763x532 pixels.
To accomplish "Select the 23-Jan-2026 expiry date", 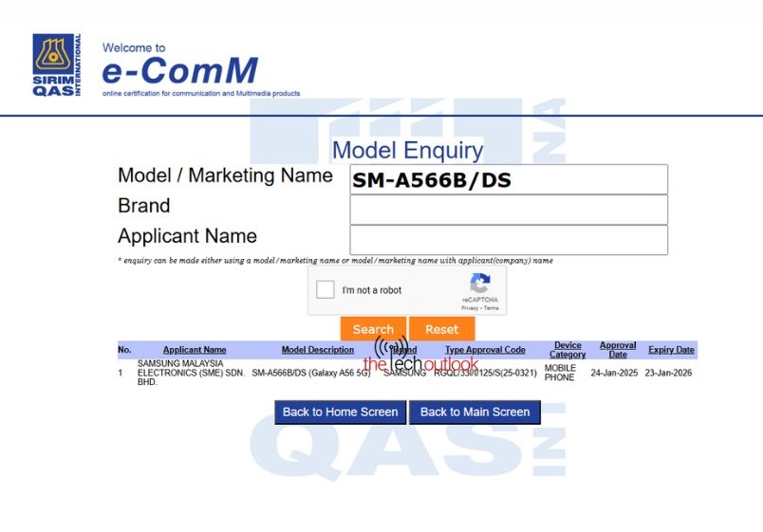I will click(x=668, y=373).
